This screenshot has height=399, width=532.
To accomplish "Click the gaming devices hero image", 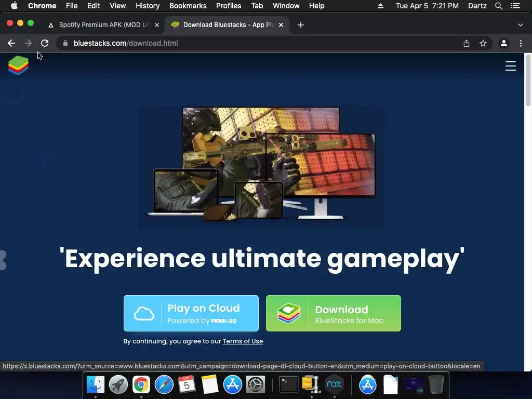I will 262,164.
